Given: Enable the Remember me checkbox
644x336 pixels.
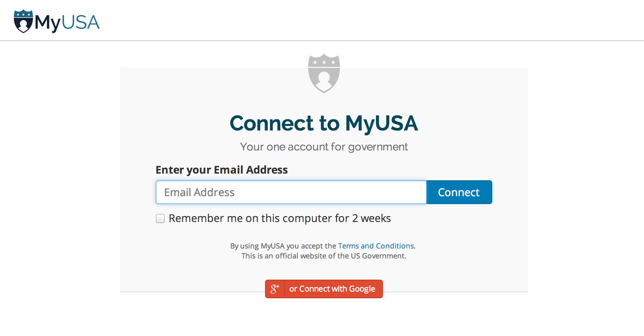Looking at the screenshot, I should [161, 219].
